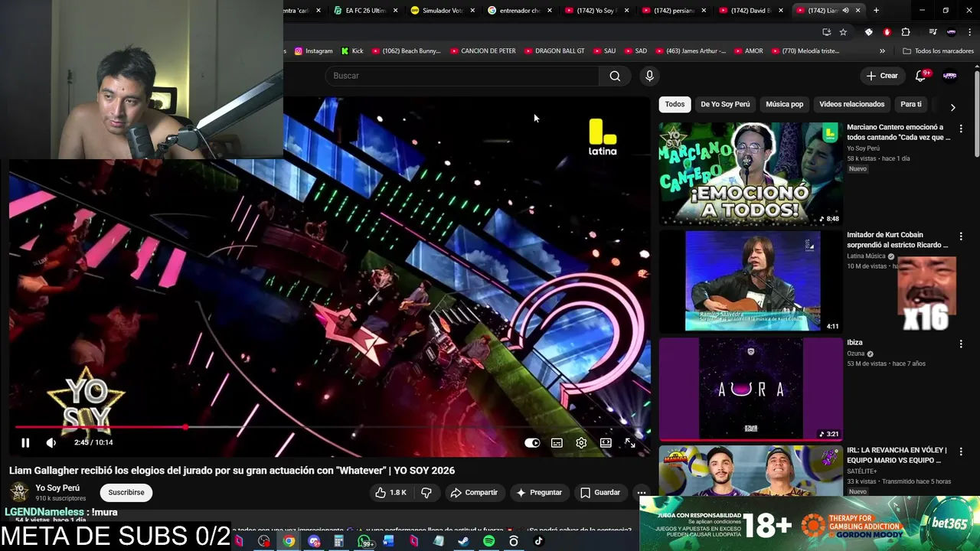Screen dimensions: 980x551
Task: Click the Preguntar button
Action: pos(539,492)
